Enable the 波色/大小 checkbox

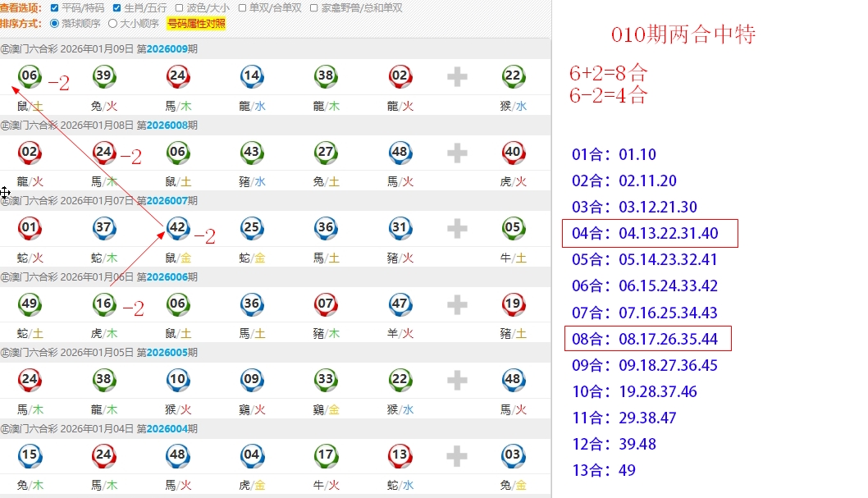pyautogui.click(x=180, y=8)
